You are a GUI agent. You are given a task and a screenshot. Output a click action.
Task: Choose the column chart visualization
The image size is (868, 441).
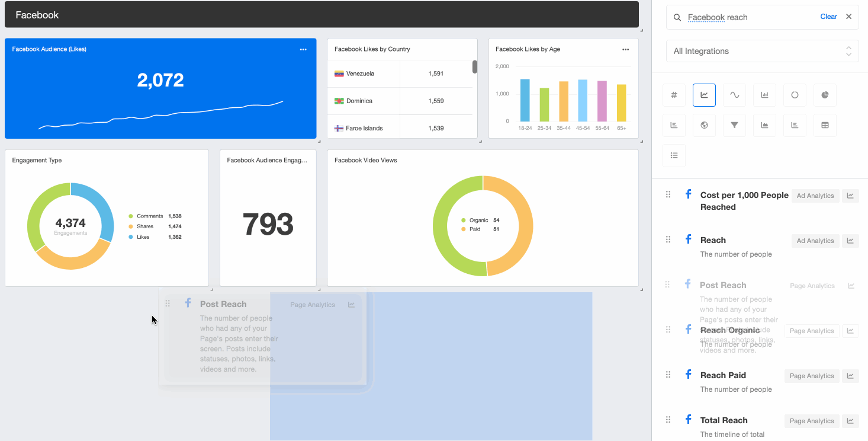(x=764, y=95)
